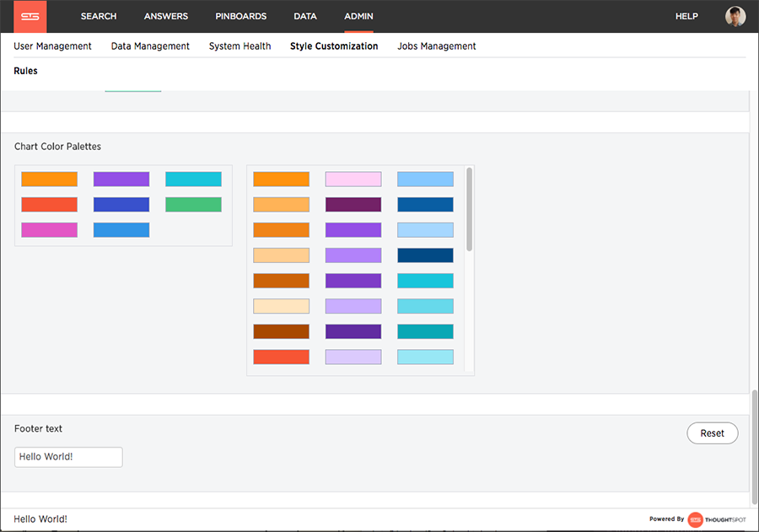Switch to User Management tab
Viewport: 759px width, 532px height.
click(x=52, y=46)
